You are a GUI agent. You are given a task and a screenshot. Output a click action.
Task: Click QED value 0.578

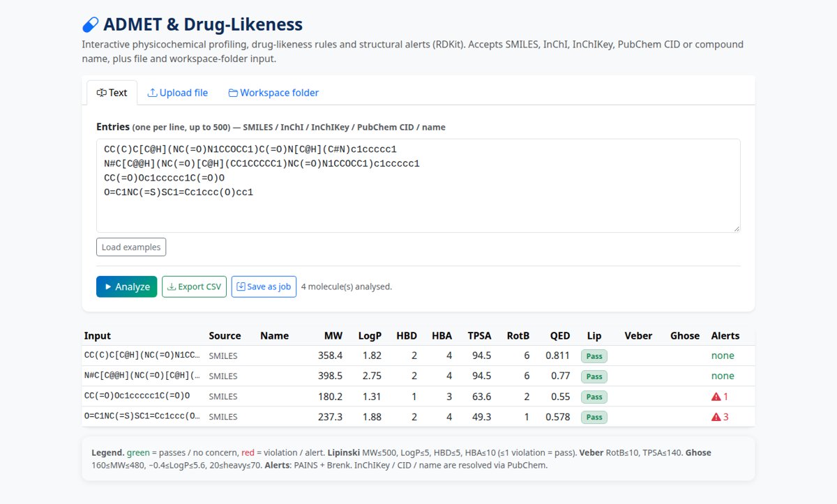point(558,417)
